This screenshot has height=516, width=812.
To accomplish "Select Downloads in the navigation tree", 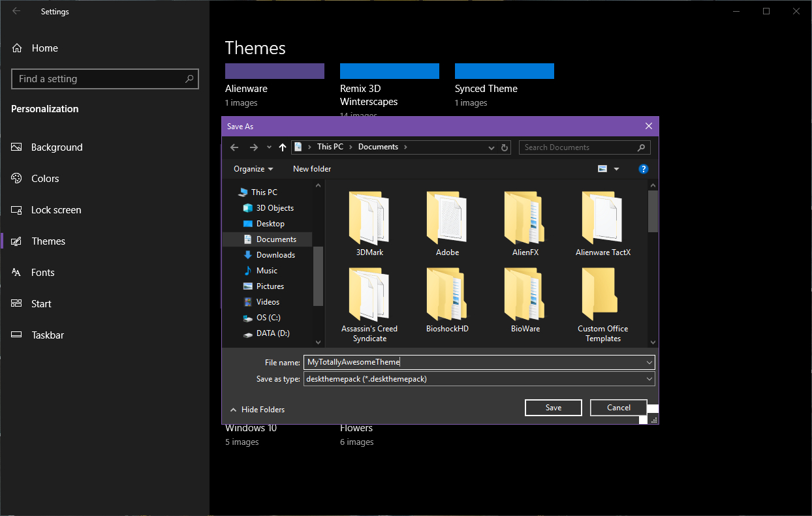I will coord(275,255).
